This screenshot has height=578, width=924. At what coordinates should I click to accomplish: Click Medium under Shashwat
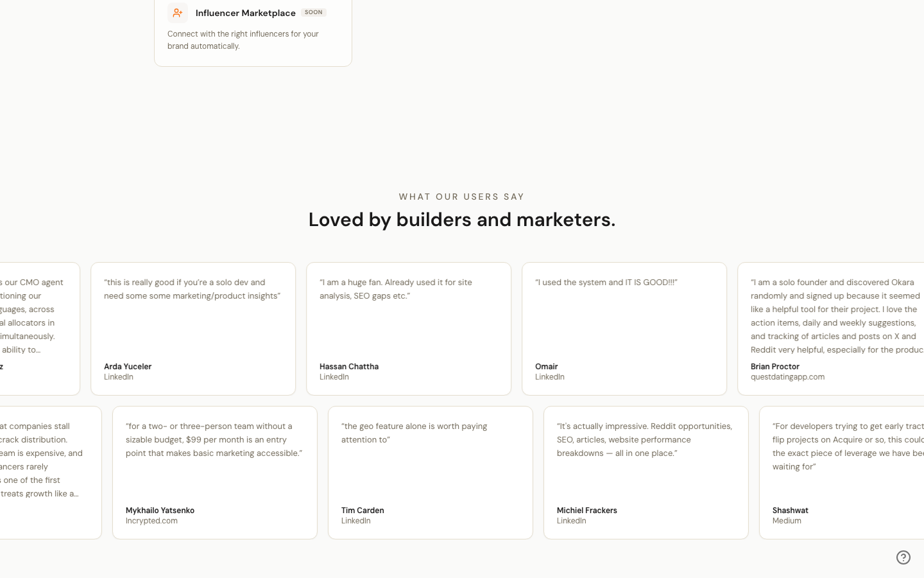787,521
